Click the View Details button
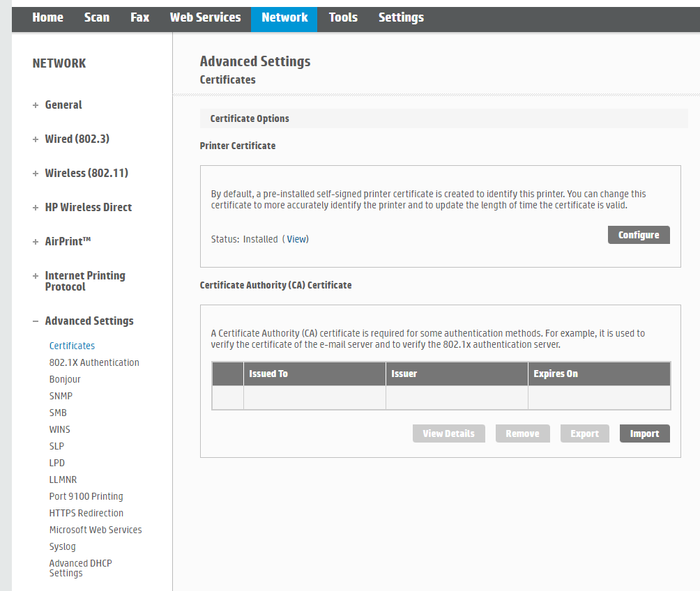Viewport: 700px width, 591px height. coord(449,433)
